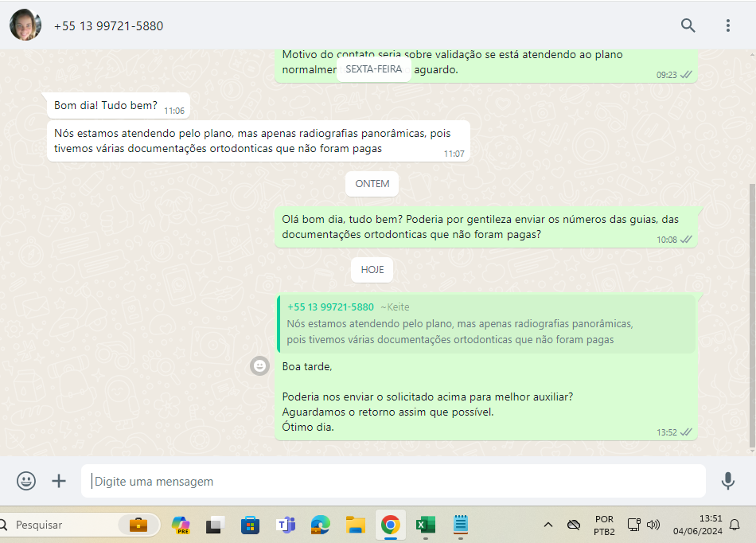
Task: Click the HOJE date separator
Action: (x=372, y=270)
